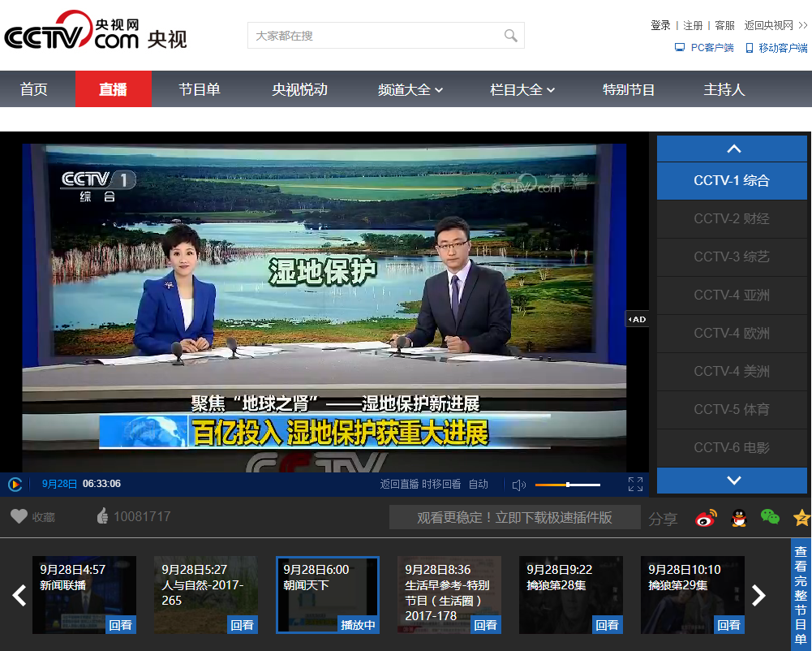Enter fullscreen with the expand icon
The height and width of the screenshot is (651, 812).
point(635,484)
